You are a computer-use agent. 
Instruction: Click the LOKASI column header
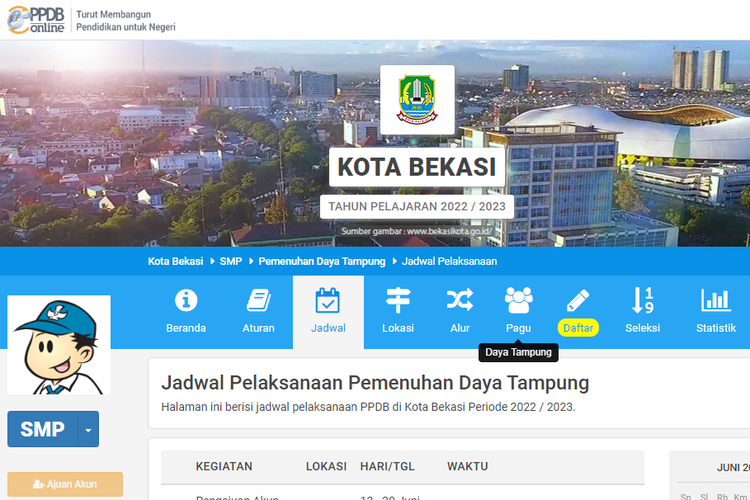pos(326,467)
